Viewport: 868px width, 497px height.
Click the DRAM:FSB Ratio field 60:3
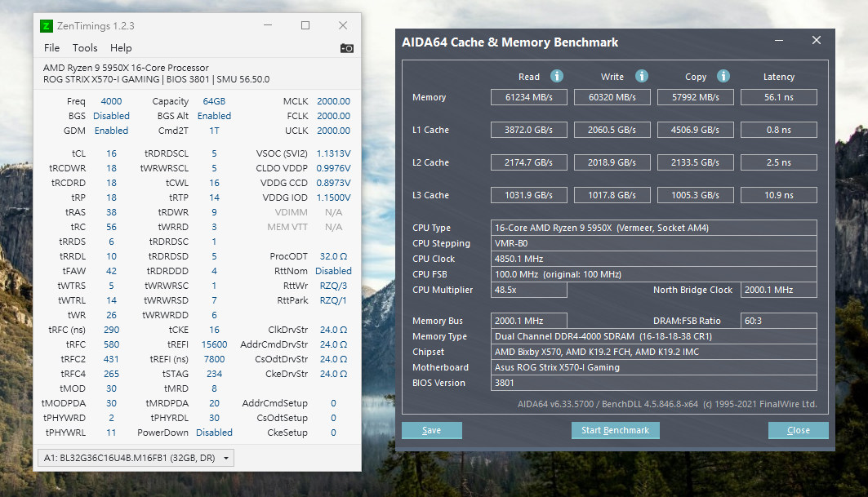(779, 321)
